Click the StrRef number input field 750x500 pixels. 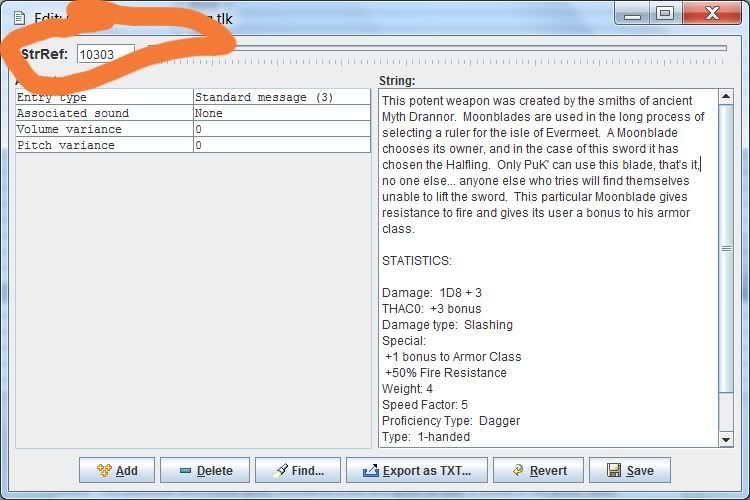105,54
